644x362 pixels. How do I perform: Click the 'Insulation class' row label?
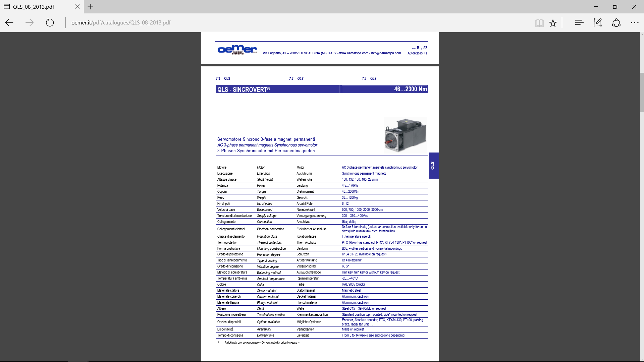point(267,237)
